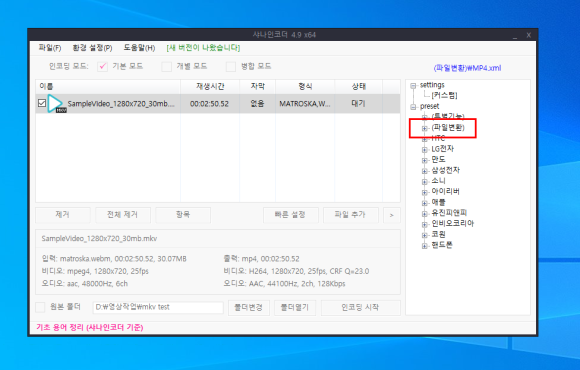Click the SampleVideo_1280x720_30mb.mkv title in info panel
The image size is (580, 370).
tap(99, 239)
